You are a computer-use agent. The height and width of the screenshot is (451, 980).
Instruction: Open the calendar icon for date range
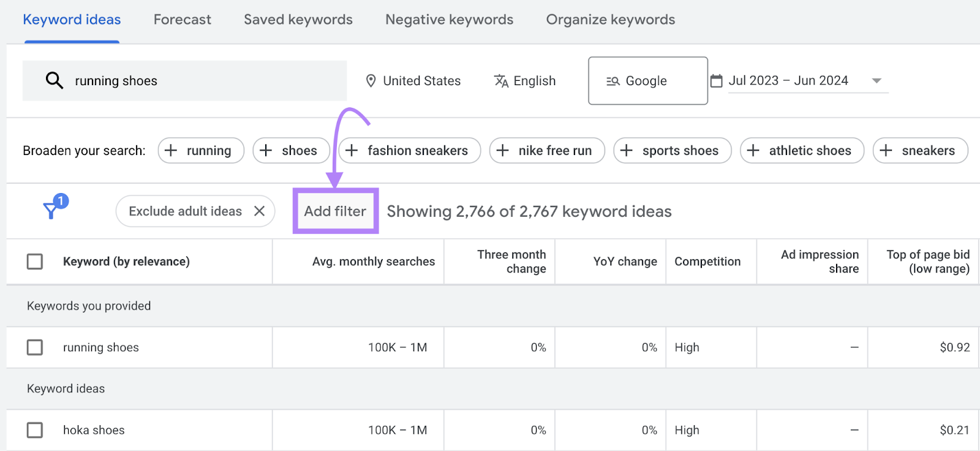point(716,81)
